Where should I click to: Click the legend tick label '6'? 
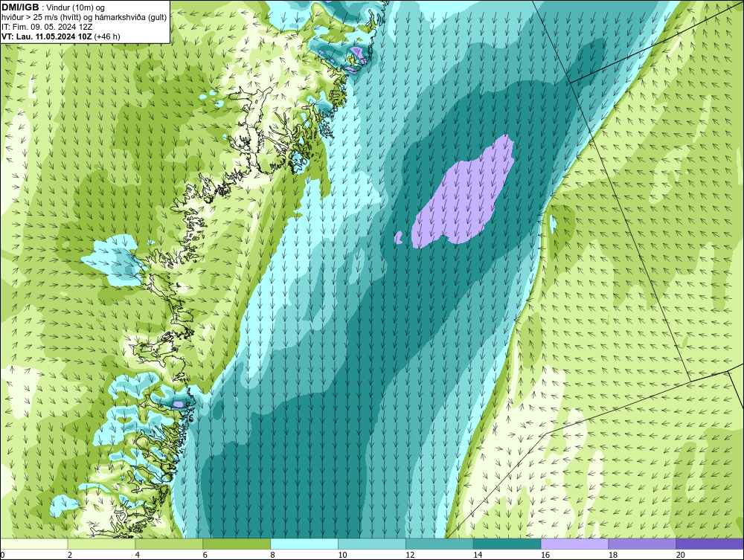point(205,555)
